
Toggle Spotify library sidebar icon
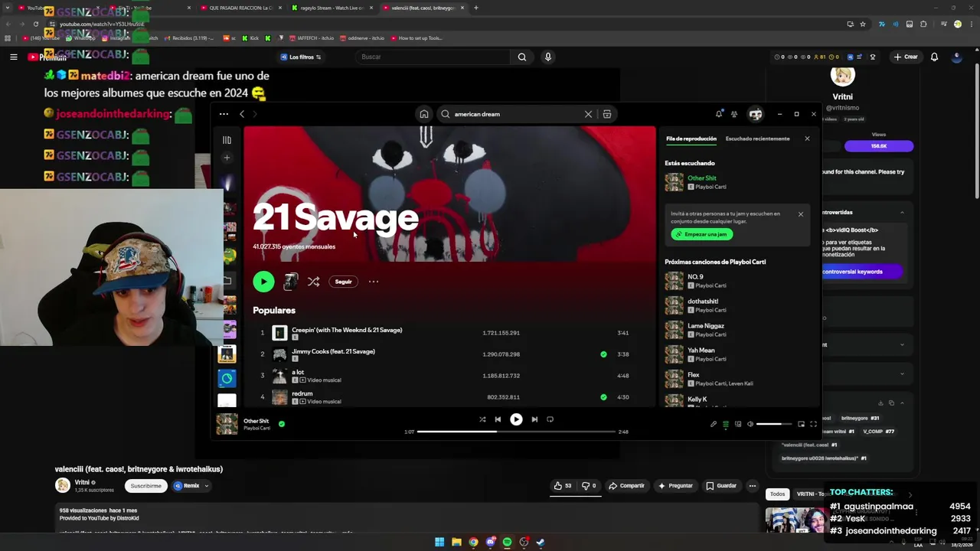[227, 140]
